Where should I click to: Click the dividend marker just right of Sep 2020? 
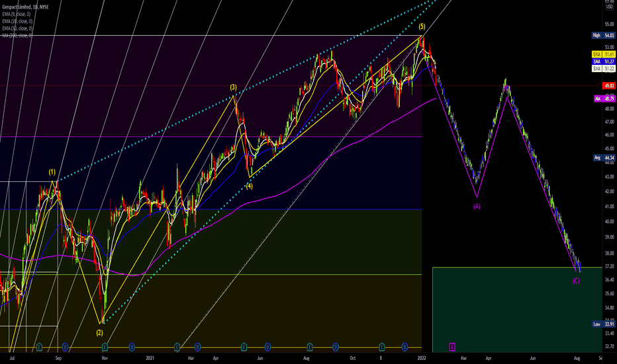point(65,347)
